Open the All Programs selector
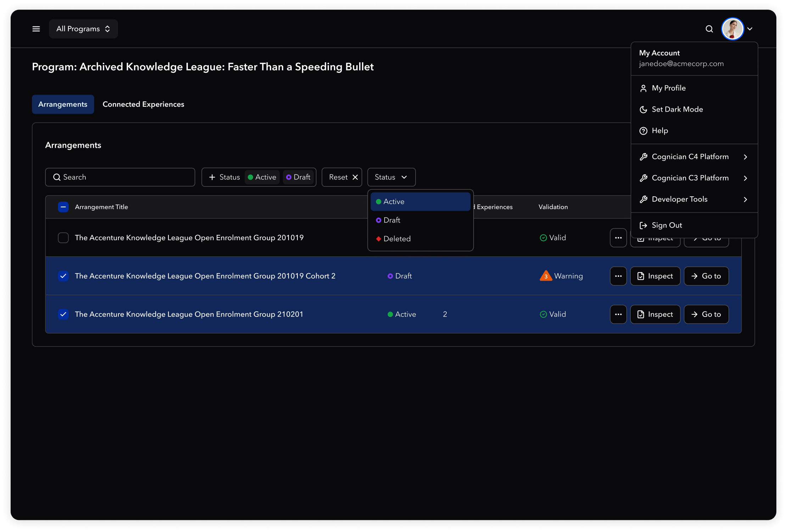The height and width of the screenshot is (532, 787). [83, 29]
